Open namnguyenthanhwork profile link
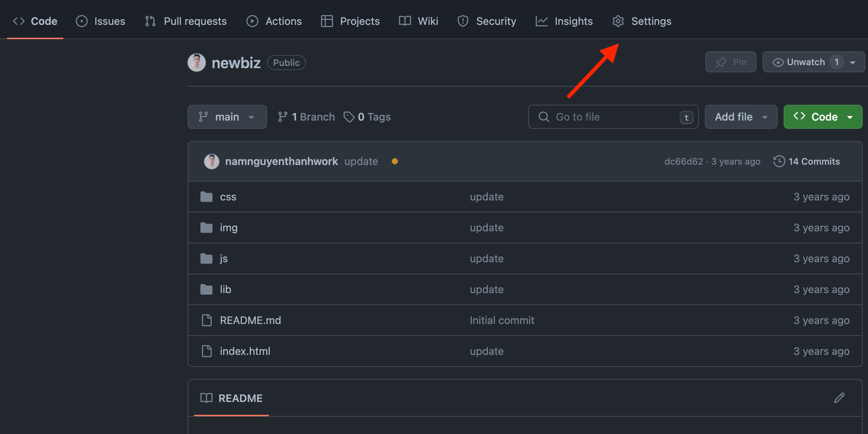868x434 pixels. point(281,161)
